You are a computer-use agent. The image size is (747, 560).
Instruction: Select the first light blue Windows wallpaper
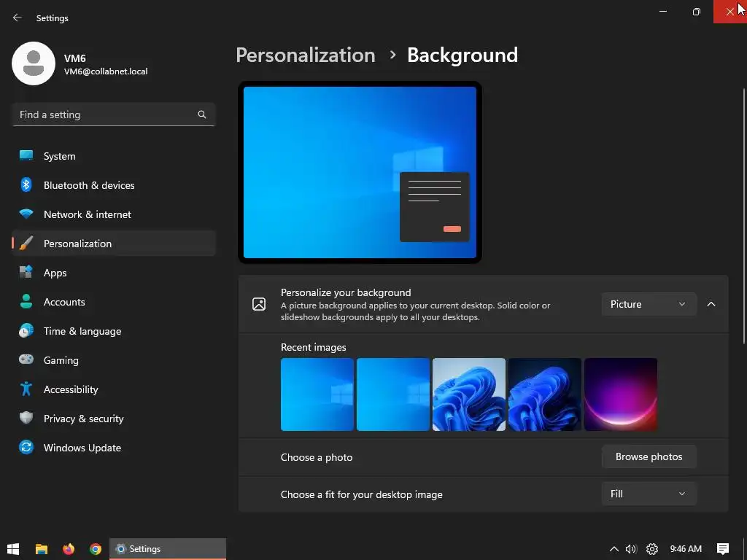point(317,394)
